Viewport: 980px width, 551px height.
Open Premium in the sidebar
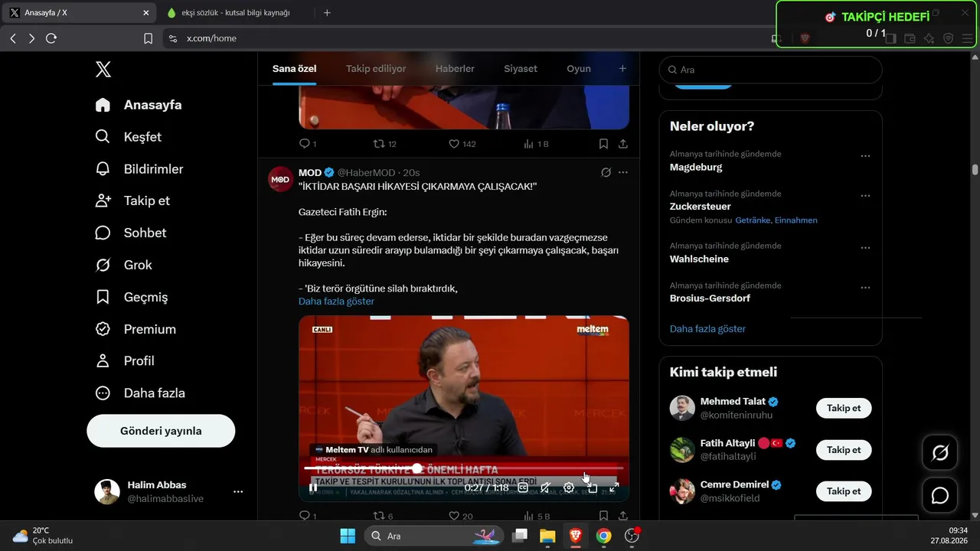pos(136,329)
